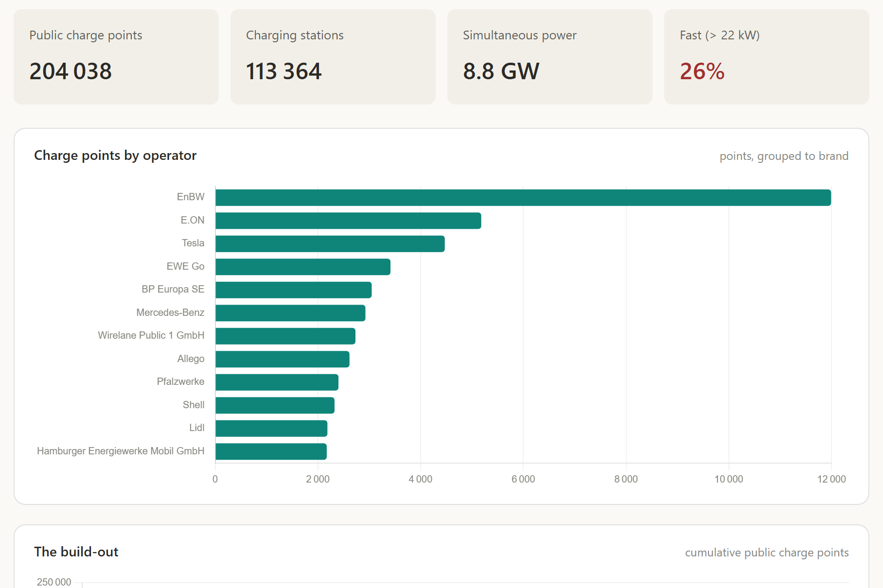Click the Wirelane Public 1 GmbH label
The image size is (883, 588).
151,335
